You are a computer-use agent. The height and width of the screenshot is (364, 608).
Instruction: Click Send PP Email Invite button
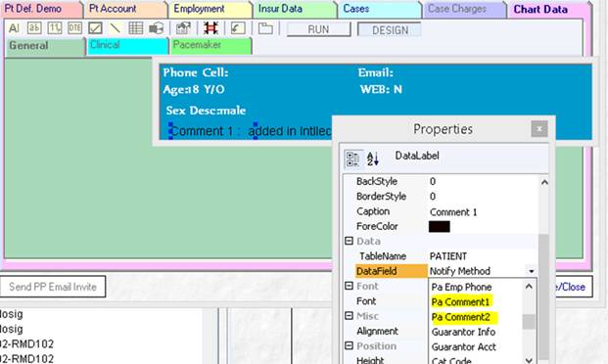(53, 287)
